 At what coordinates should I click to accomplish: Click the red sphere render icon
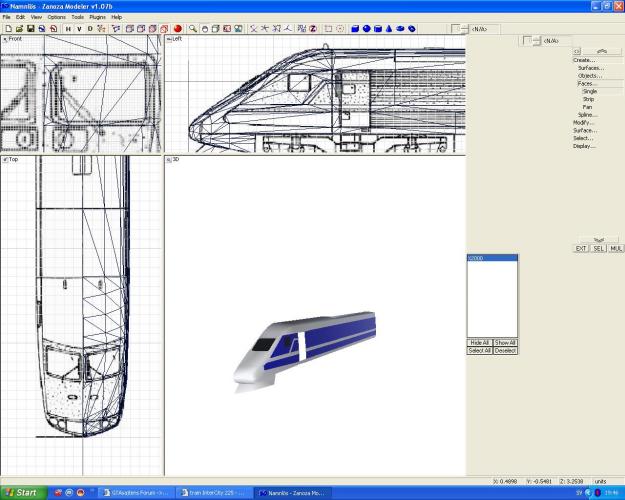point(177,29)
